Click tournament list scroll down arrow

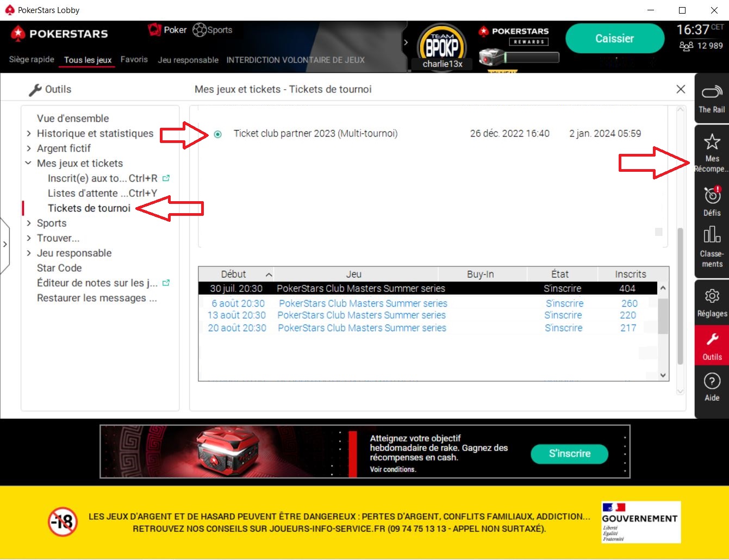(x=663, y=375)
